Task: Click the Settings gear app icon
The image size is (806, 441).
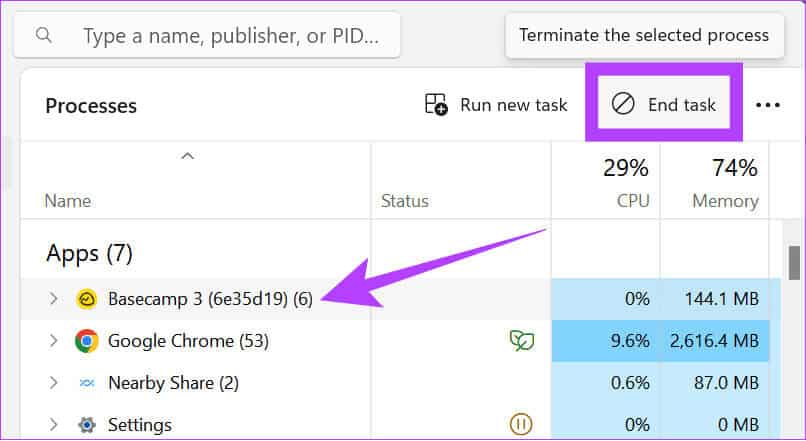Action: coord(87,425)
